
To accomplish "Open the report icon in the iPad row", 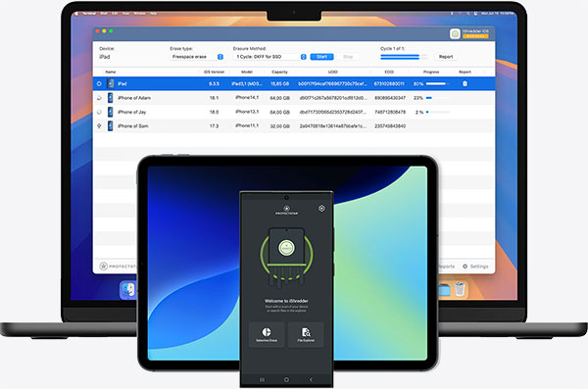I will pos(465,83).
